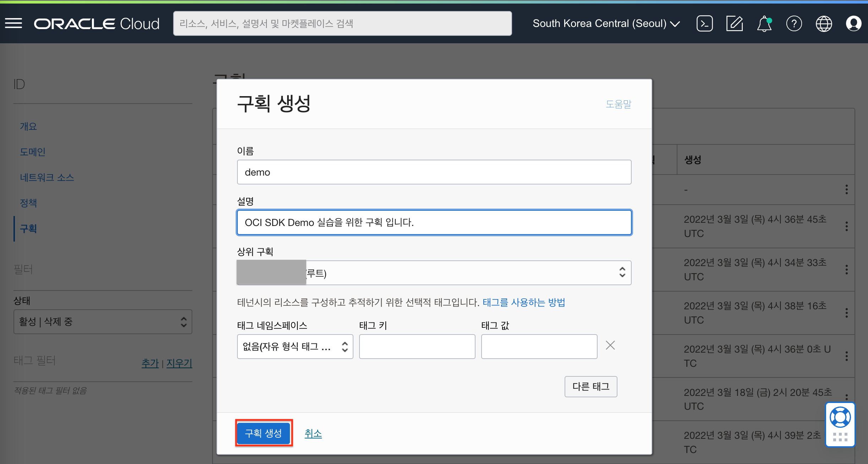
Task: Open the language globe menu
Action: (824, 23)
